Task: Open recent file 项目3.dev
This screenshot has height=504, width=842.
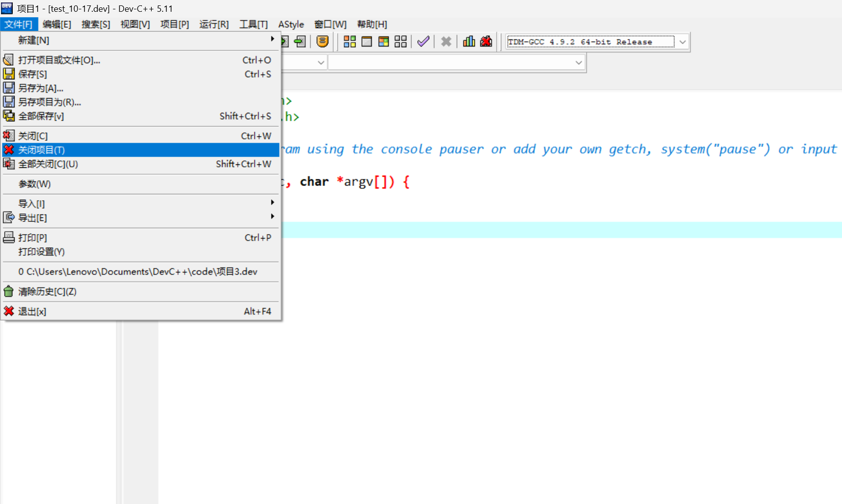Action: pyautogui.click(x=141, y=271)
